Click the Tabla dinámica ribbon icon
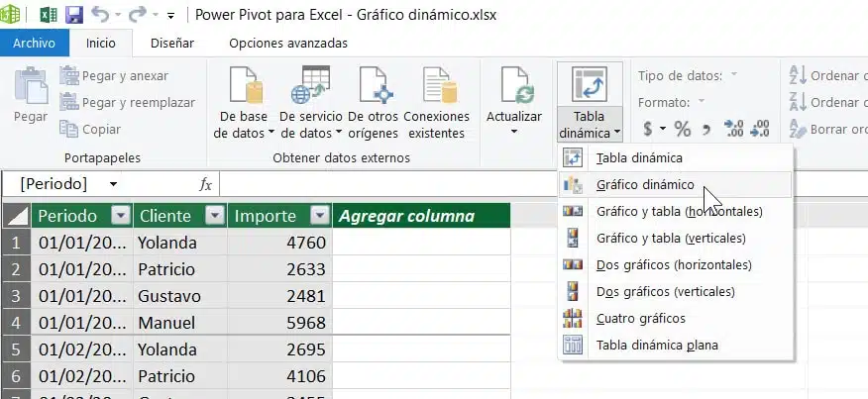The height and width of the screenshot is (399, 868). pos(590,84)
